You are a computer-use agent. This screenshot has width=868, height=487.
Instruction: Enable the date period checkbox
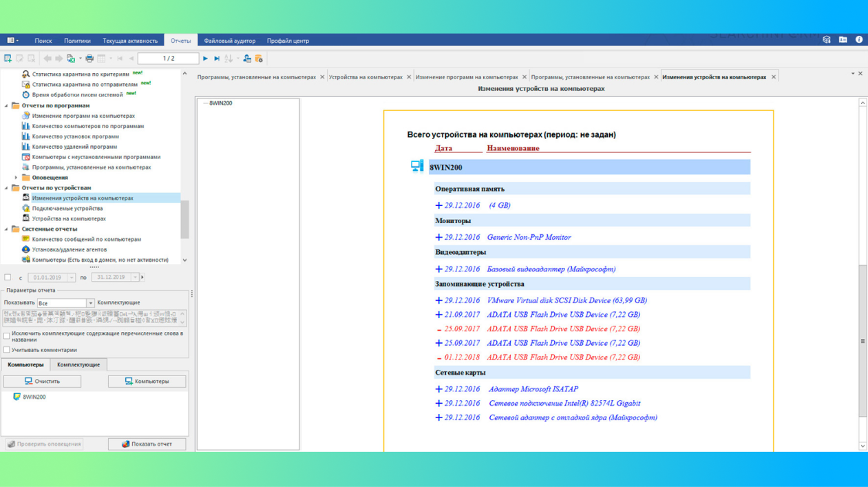[8, 278]
